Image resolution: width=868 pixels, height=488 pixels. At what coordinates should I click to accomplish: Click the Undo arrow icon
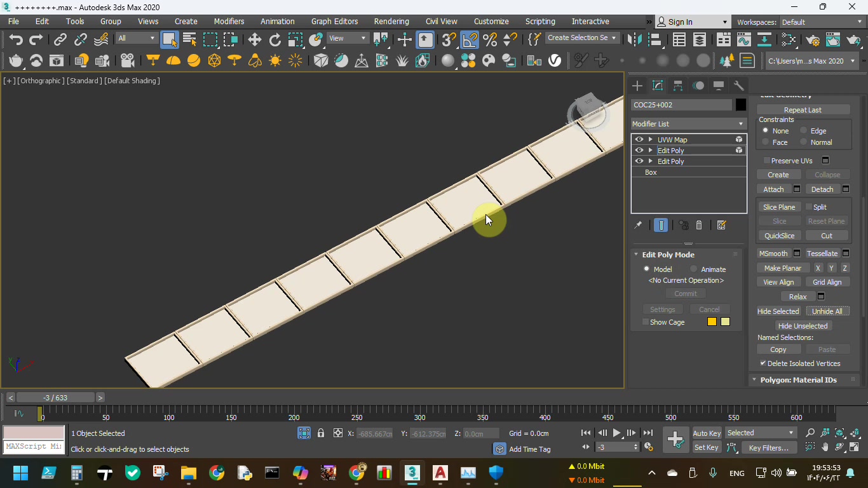[x=16, y=40]
